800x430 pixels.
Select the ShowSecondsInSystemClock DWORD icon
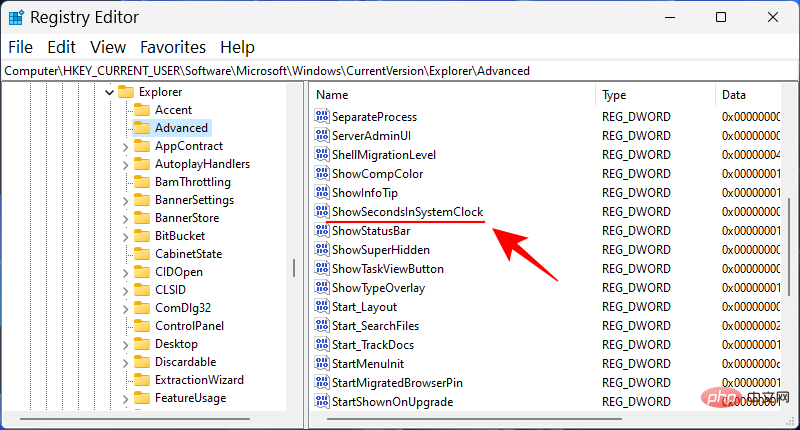322,212
